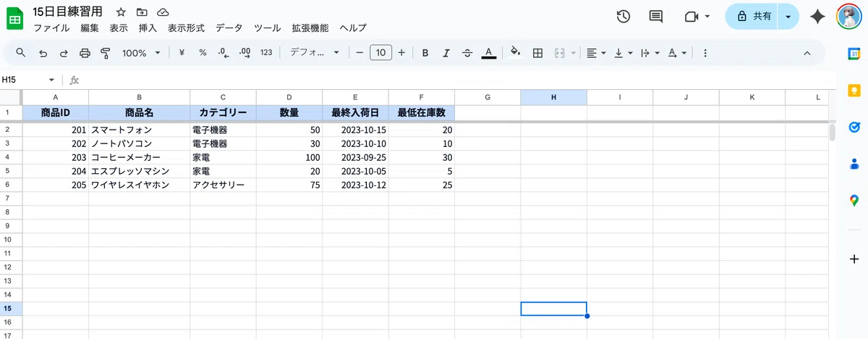Open the 挿入 menu

148,28
